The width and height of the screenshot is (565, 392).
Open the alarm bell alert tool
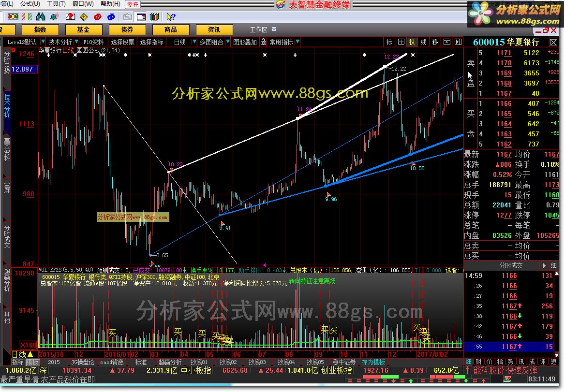coord(54,16)
